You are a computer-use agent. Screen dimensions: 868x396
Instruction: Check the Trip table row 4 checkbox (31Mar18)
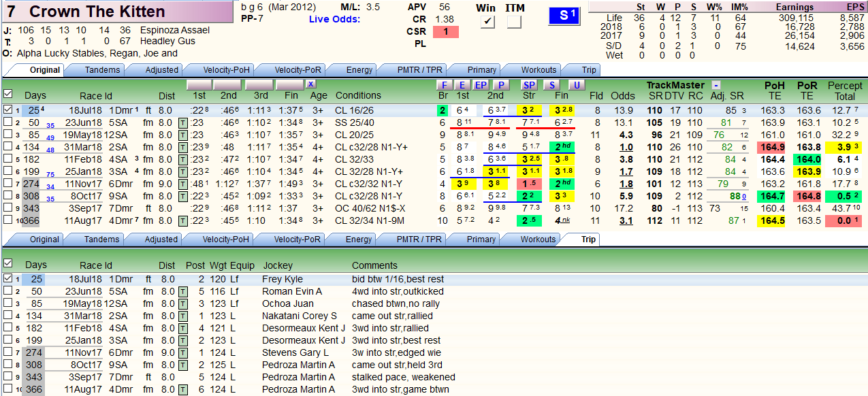click(x=7, y=316)
